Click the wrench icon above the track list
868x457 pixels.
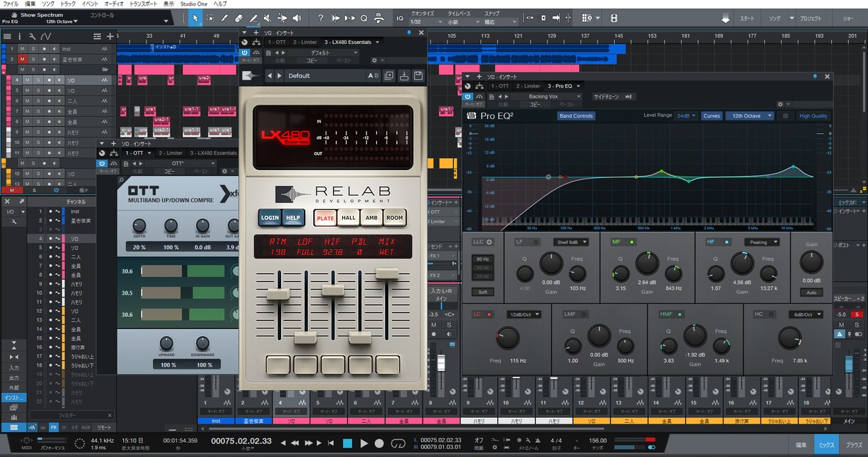pos(33,36)
